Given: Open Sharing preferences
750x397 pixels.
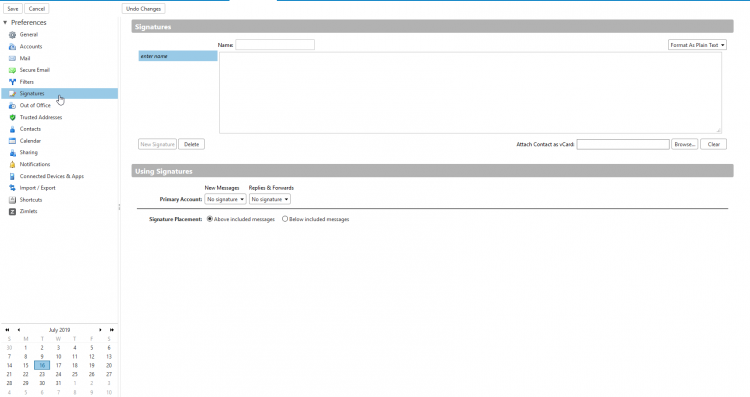Looking at the screenshot, I should [28, 153].
